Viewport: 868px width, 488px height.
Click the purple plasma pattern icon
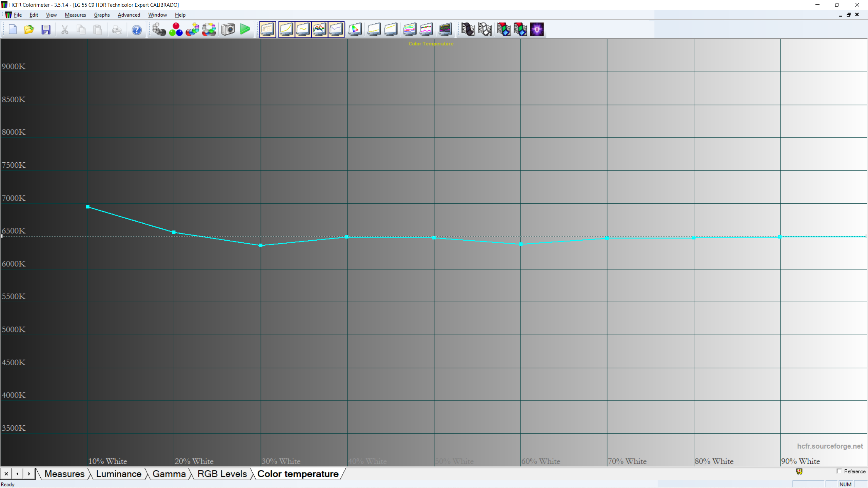pyautogui.click(x=537, y=29)
